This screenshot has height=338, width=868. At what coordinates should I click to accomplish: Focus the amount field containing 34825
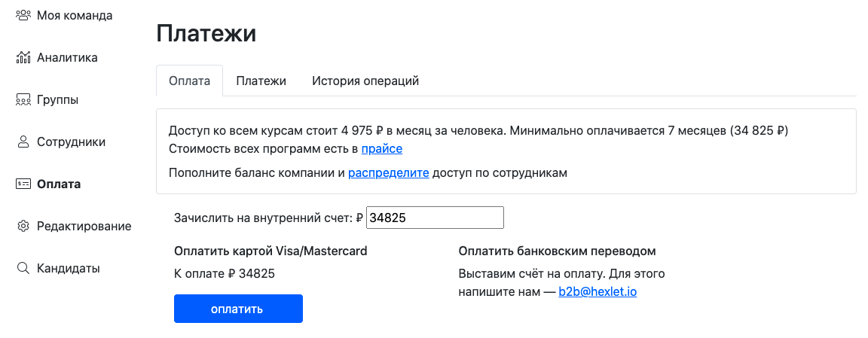(x=435, y=218)
